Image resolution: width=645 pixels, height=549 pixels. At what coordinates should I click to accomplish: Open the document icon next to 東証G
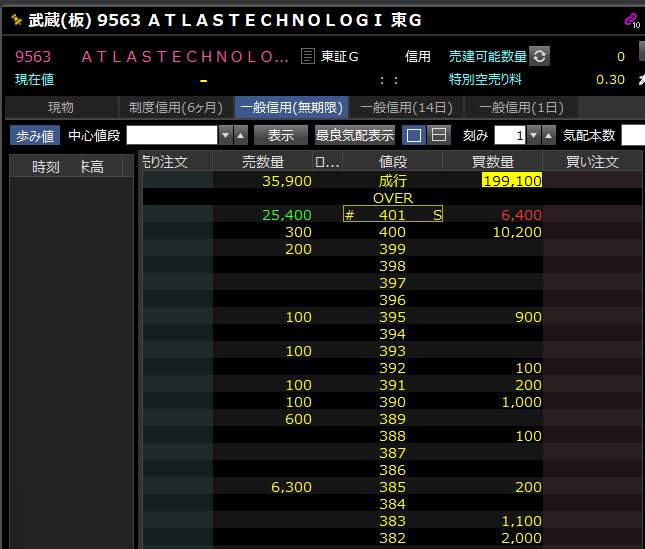coord(308,56)
